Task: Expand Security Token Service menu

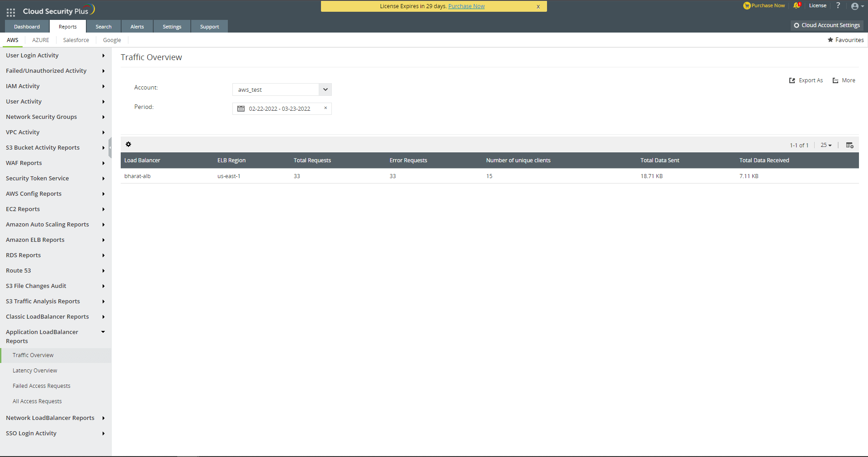Action: click(x=56, y=179)
